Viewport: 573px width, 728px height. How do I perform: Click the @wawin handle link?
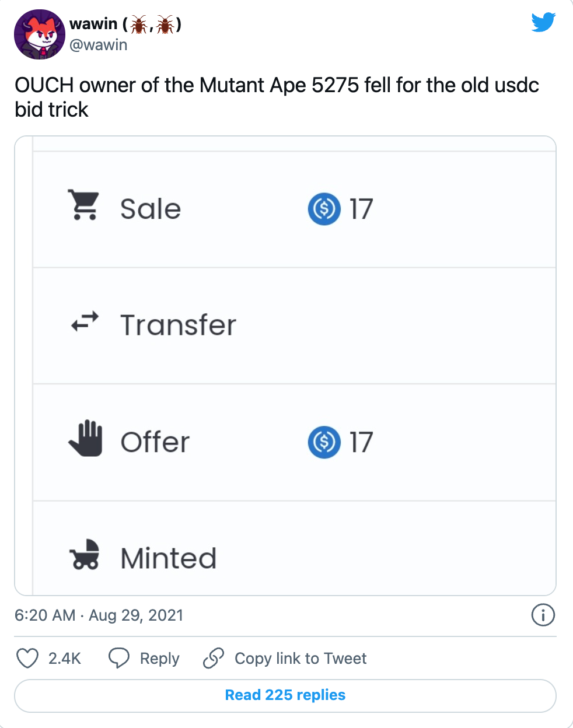98,45
